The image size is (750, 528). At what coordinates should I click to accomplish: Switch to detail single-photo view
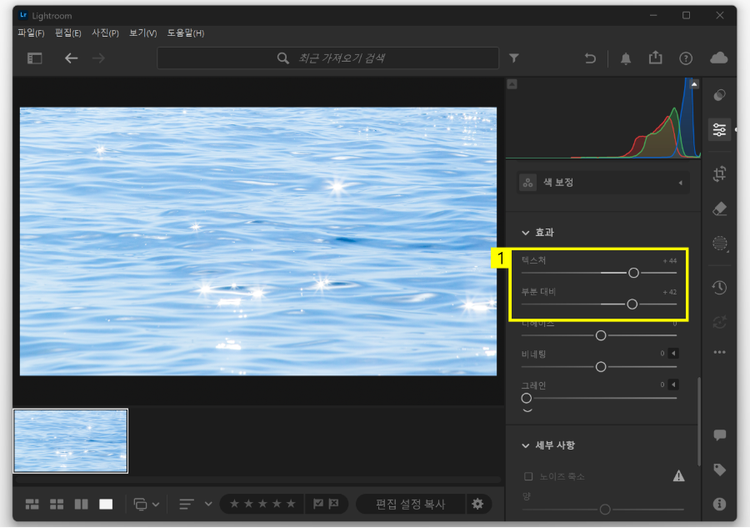tap(106, 504)
